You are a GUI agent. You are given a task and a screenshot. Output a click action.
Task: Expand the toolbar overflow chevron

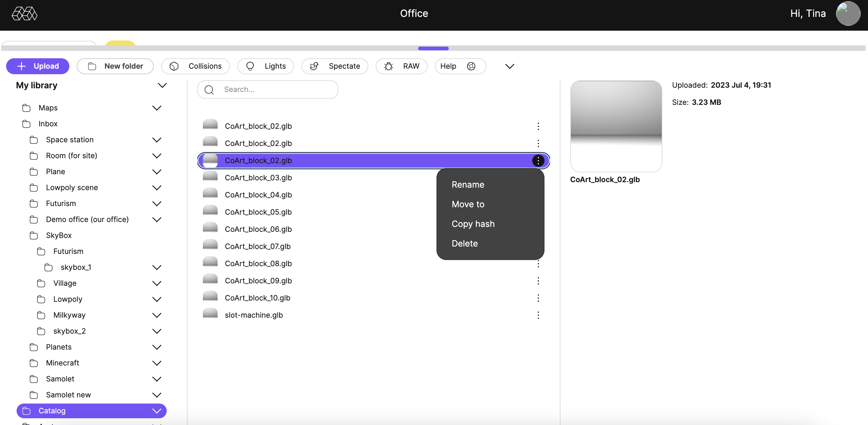click(x=510, y=66)
